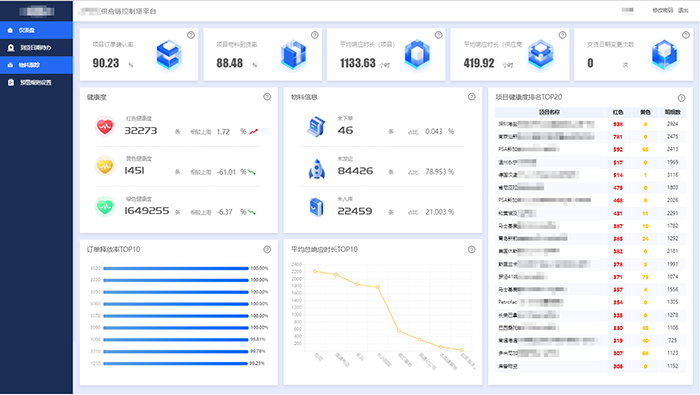Click help icon on 平均总响应时长TOP10 chart
Screen dimensions: 700x395
[471, 249]
